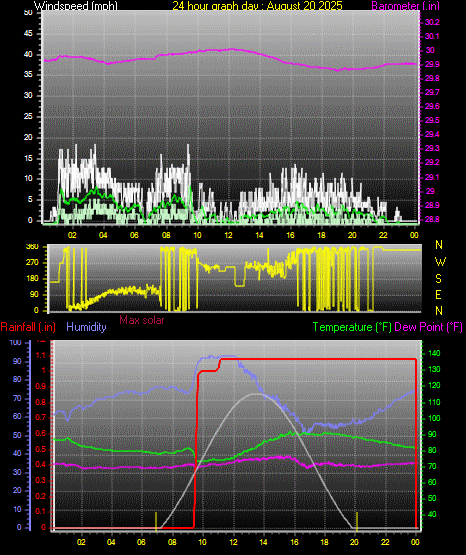Click the "100" humidity scale value
Screen dimensions: 466x555
point(16,343)
